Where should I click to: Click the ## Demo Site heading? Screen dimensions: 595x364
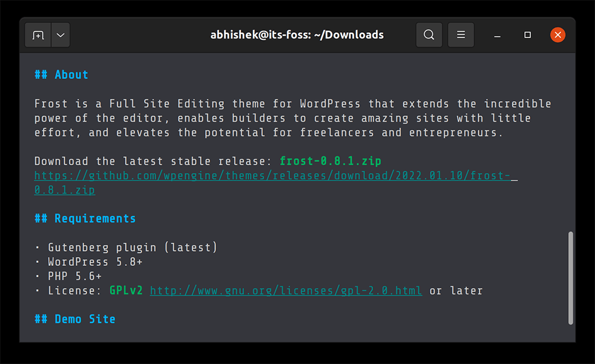click(x=75, y=319)
